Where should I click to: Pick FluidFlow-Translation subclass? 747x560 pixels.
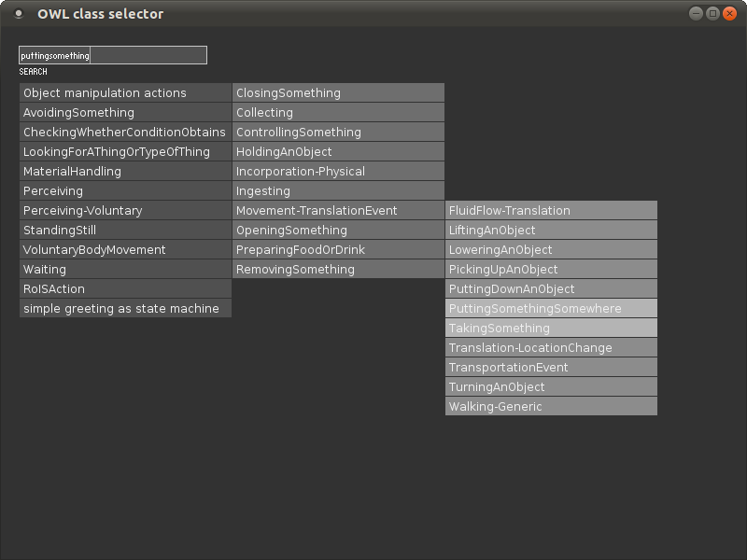click(551, 210)
